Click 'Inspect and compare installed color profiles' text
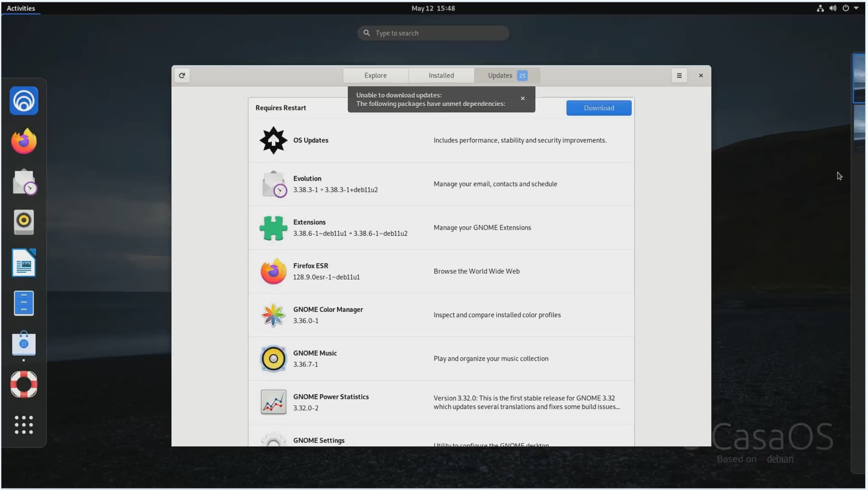The height and width of the screenshot is (490, 868). click(497, 315)
